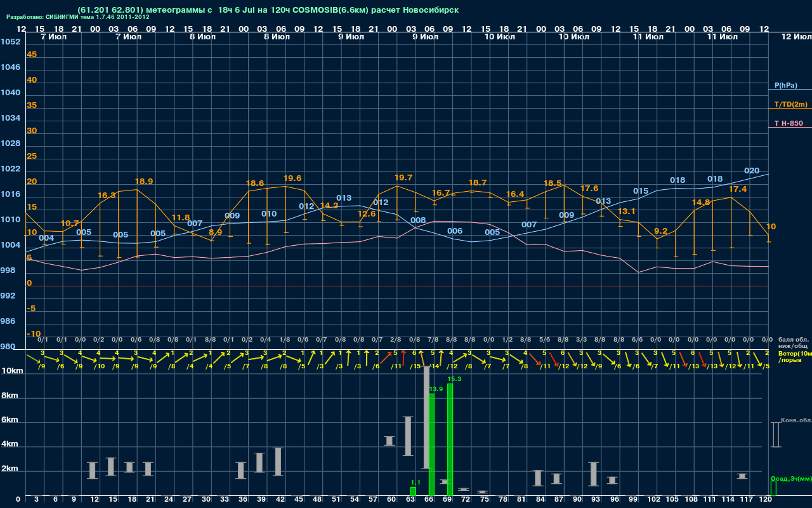The height and width of the screenshot is (508, 812).
Task: Click the temperature value 16.4
Action: [x=515, y=194]
